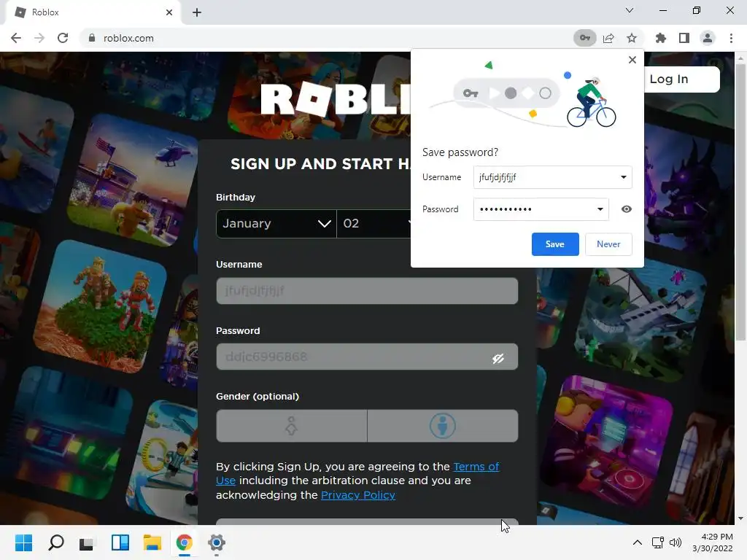Open tab search chevron in title bar
This screenshot has width=747, height=560.
click(x=630, y=10)
